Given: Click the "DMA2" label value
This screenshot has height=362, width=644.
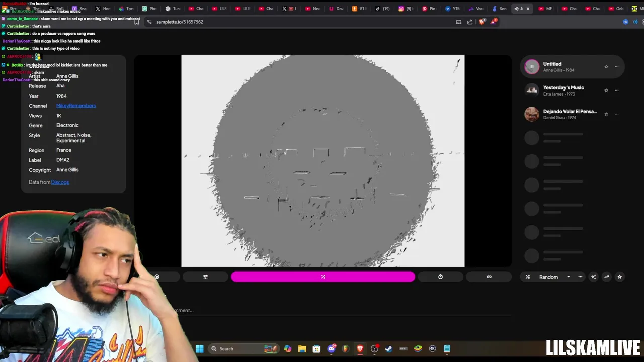Looking at the screenshot, I should [x=63, y=160].
